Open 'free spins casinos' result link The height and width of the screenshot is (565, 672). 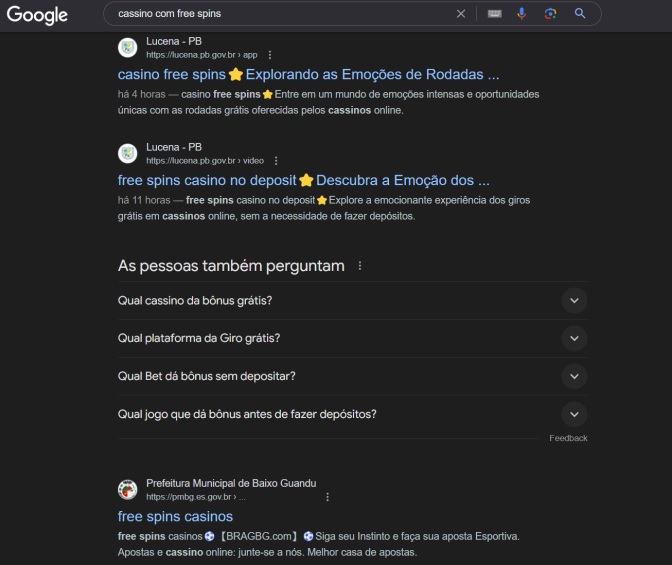tap(175, 517)
